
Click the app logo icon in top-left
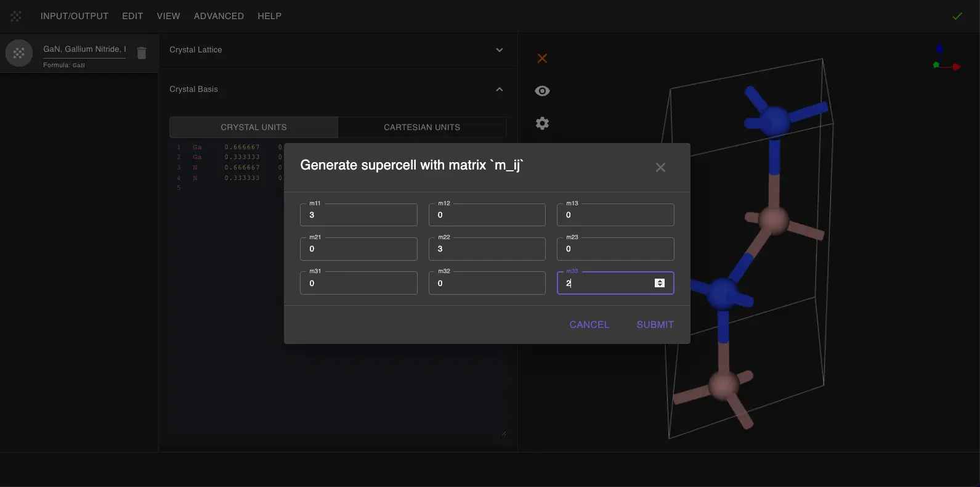click(x=16, y=16)
